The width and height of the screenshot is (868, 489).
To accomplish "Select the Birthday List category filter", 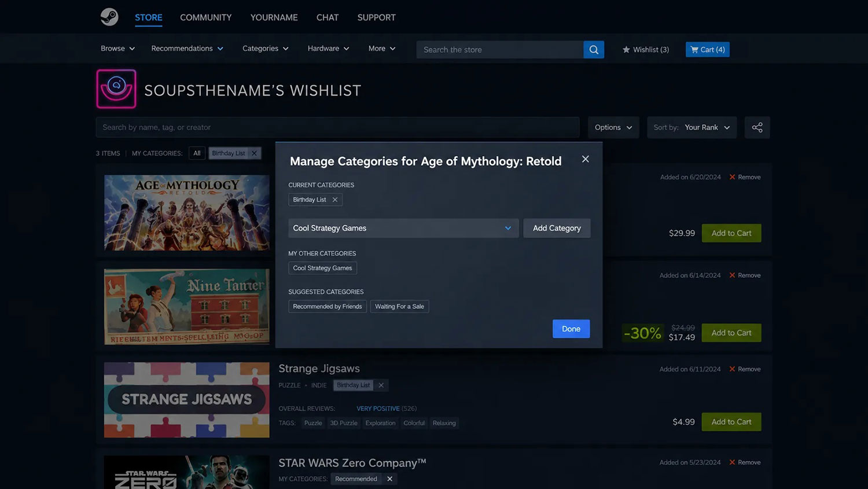I will [229, 153].
